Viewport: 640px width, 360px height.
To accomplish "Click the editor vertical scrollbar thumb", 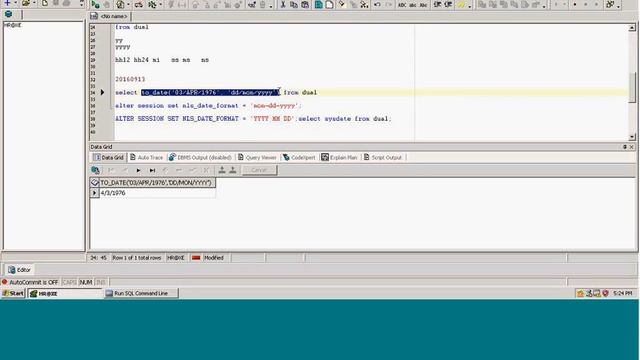I will pos(632,88).
